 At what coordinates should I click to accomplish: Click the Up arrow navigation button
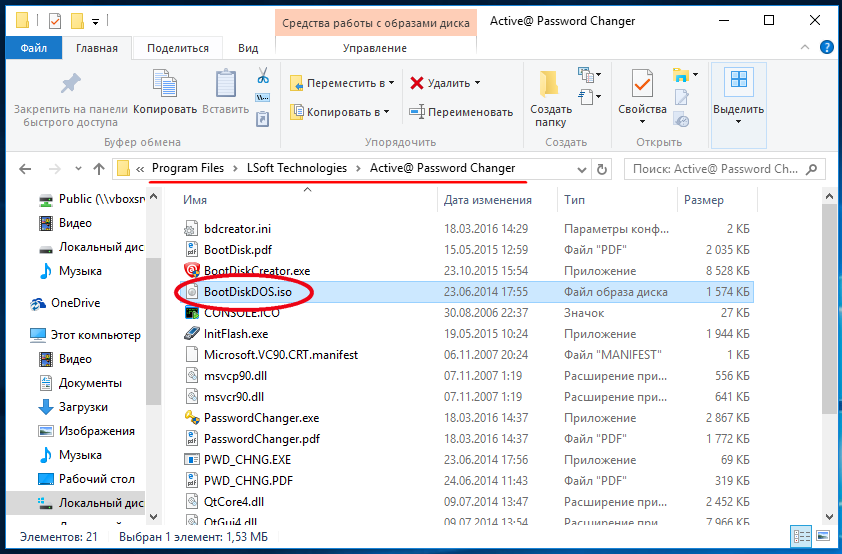(99, 169)
